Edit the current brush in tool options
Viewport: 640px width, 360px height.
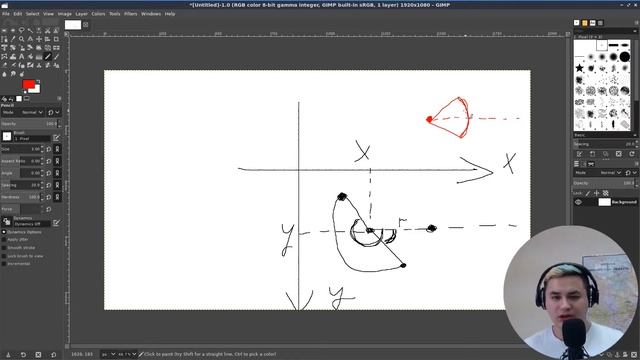(56, 137)
